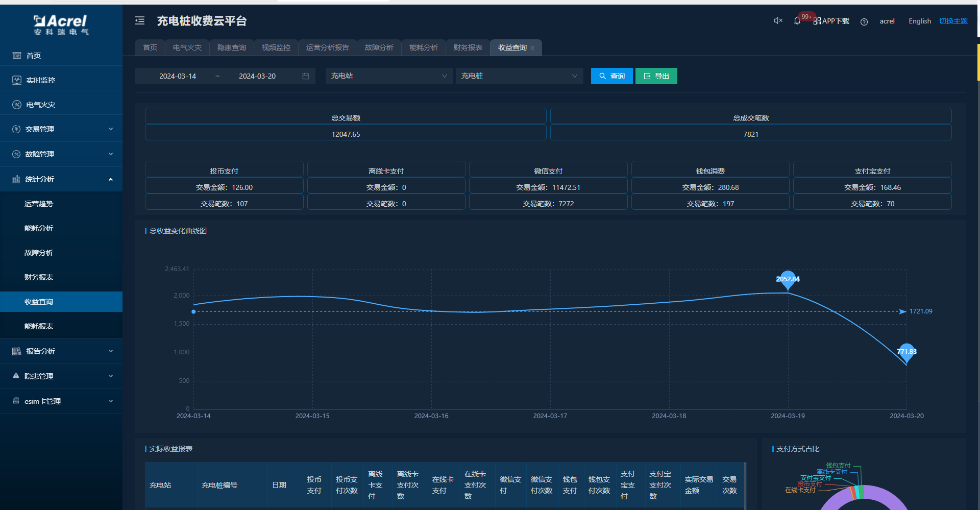Click the 实时监控 sidebar icon
Viewport: 980px width, 510px height.
[17, 80]
